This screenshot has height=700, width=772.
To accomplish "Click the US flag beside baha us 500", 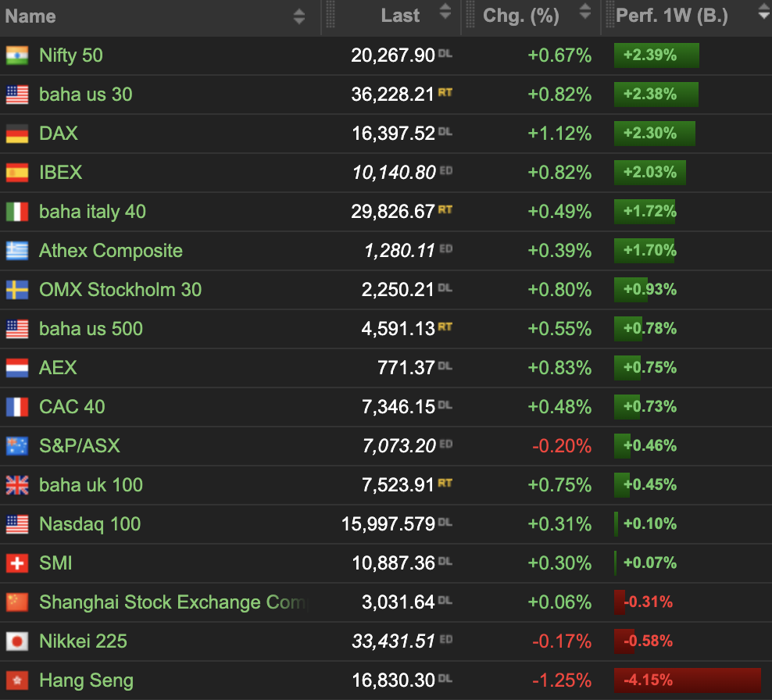I will pyautogui.click(x=17, y=329).
